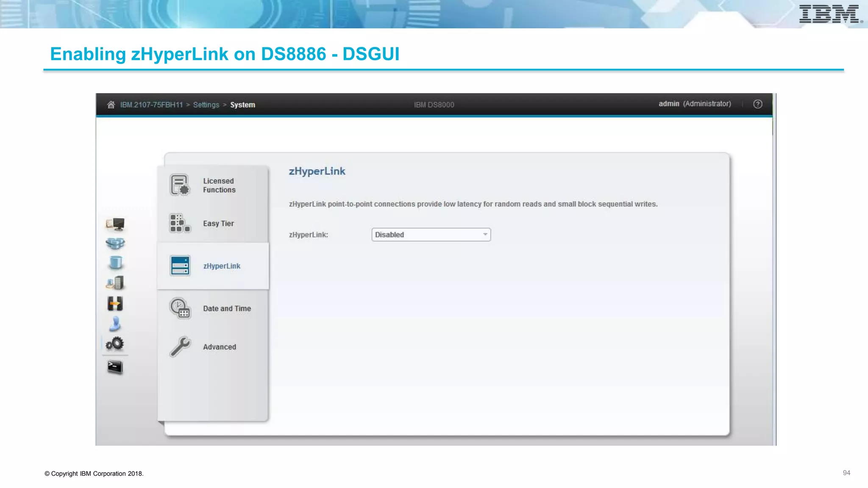Open the Advanced settings section

pos(219,347)
